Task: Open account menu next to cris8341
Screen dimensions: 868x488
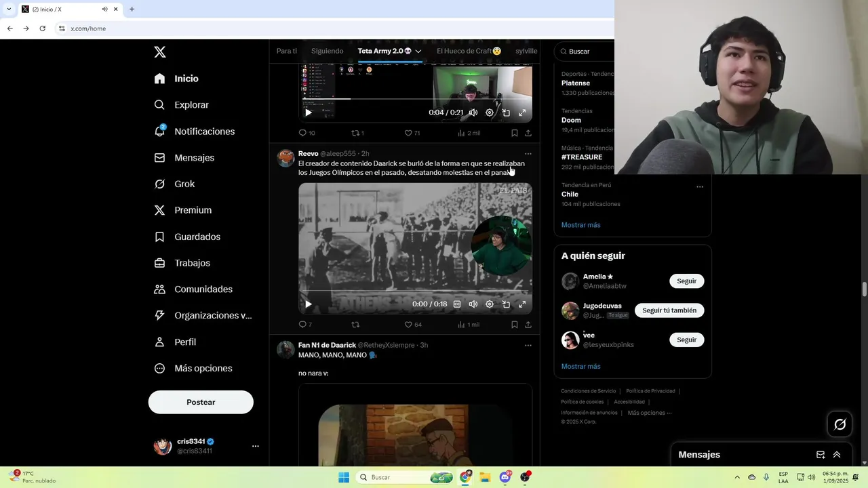Action: [x=256, y=446]
